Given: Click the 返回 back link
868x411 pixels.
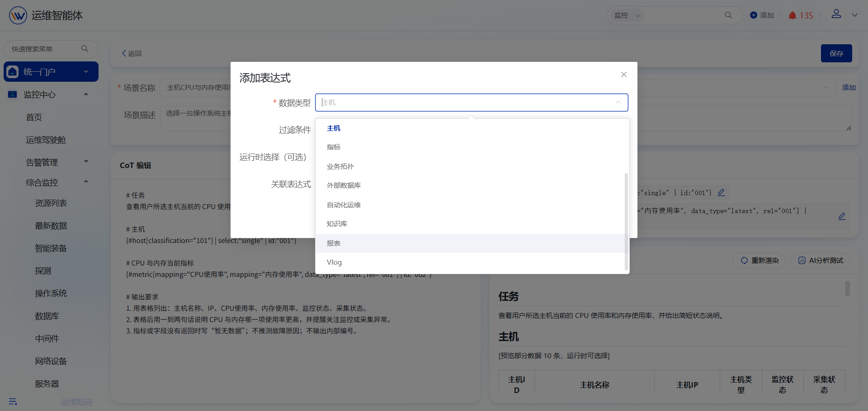Looking at the screenshot, I should [x=132, y=53].
